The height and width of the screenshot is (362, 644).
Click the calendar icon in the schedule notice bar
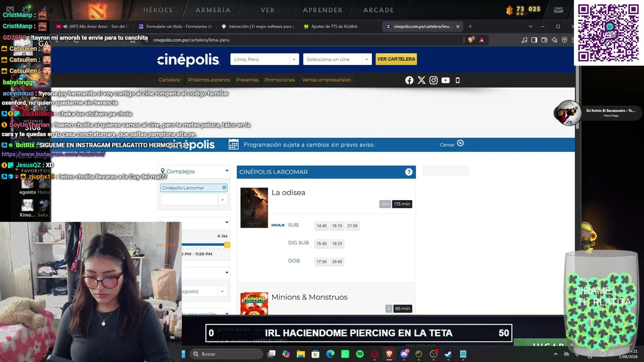pos(233,145)
